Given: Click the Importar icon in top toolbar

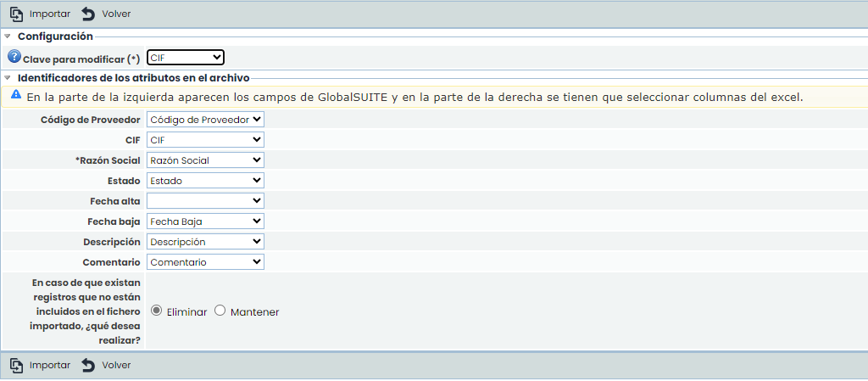Looking at the screenshot, I should (x=16, y=14).
